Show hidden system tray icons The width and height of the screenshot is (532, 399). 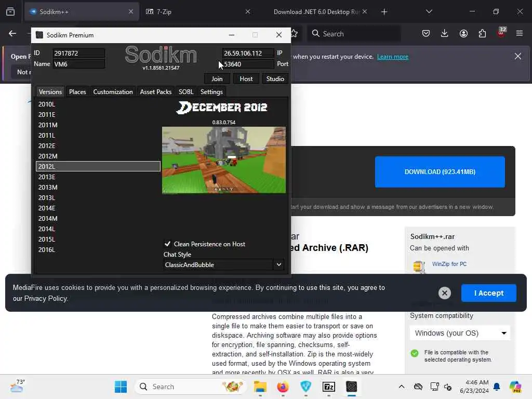click(x=402, y=387)
